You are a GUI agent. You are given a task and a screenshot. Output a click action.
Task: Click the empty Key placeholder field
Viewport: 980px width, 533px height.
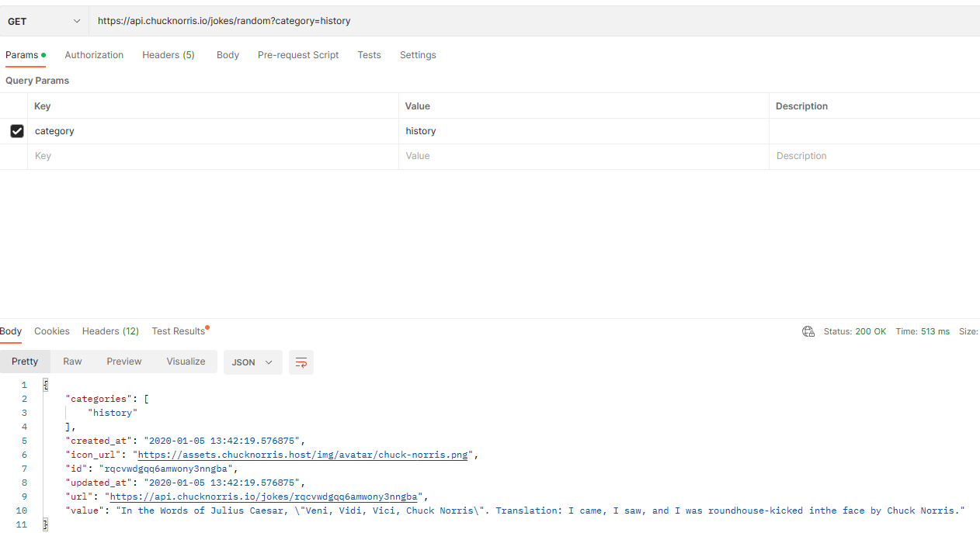(x=214, y=156)
